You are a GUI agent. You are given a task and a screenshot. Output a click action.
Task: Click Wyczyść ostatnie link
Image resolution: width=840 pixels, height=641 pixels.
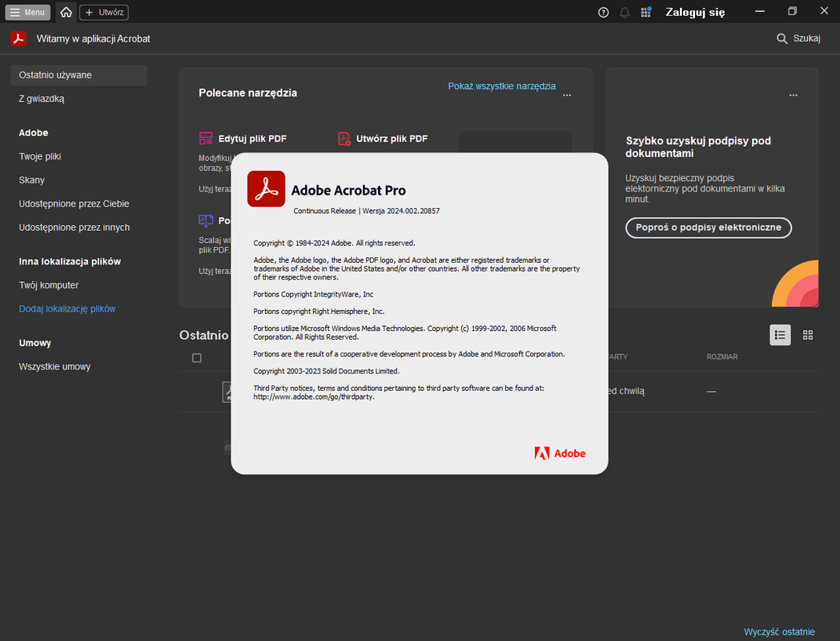(779, 632)
